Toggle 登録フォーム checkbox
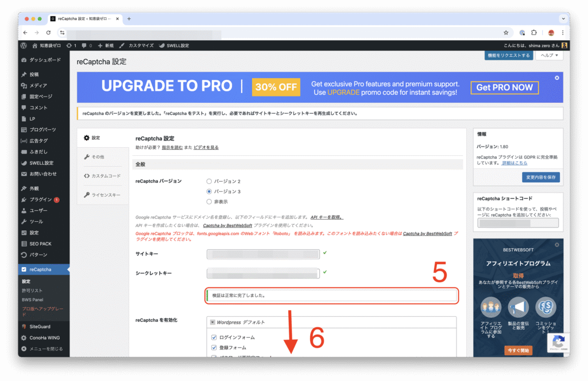 pyautogui.click(x=214, y=348)
